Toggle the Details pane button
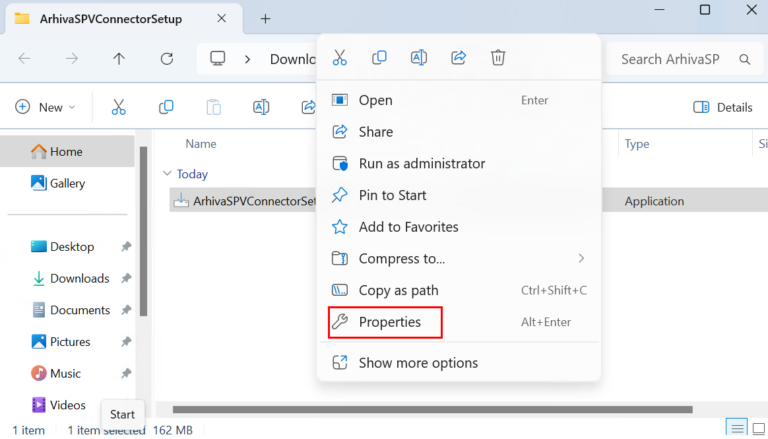Image resolution: width=768 pixels, height=439 pixels. point(722,107)
